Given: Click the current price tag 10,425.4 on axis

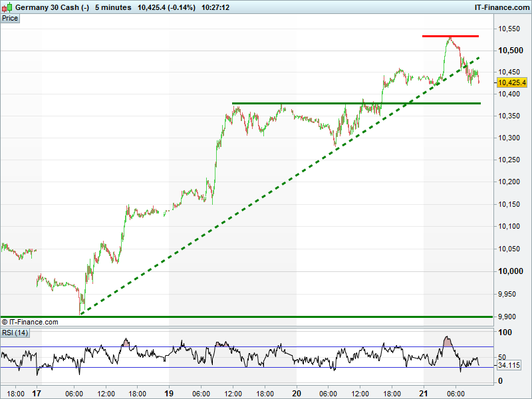Looking at the screenshot, I should 511,82.
